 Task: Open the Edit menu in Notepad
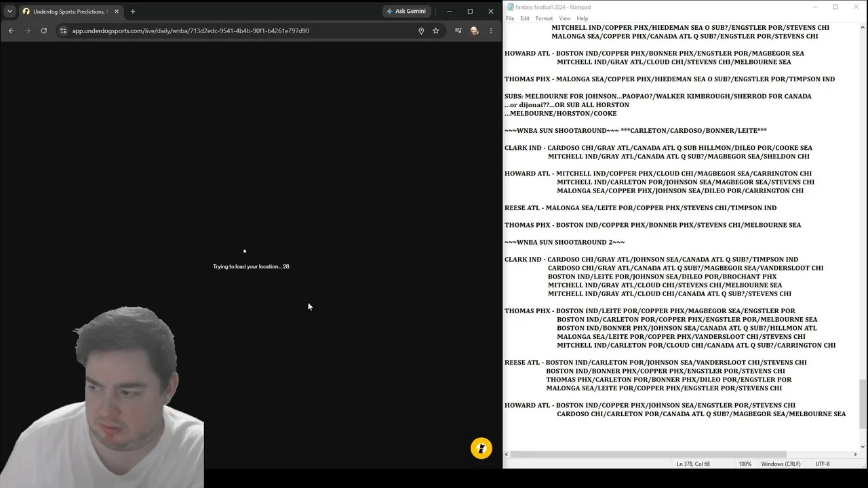(525, 18)
